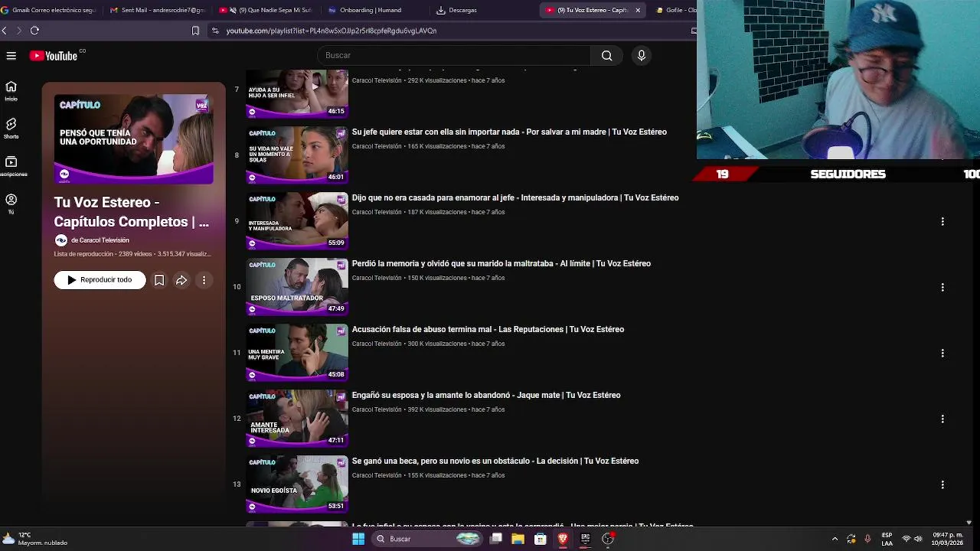The image size is (980, 551).
Task: Focus the Buscar search box
Action: [x=454, y=55]
